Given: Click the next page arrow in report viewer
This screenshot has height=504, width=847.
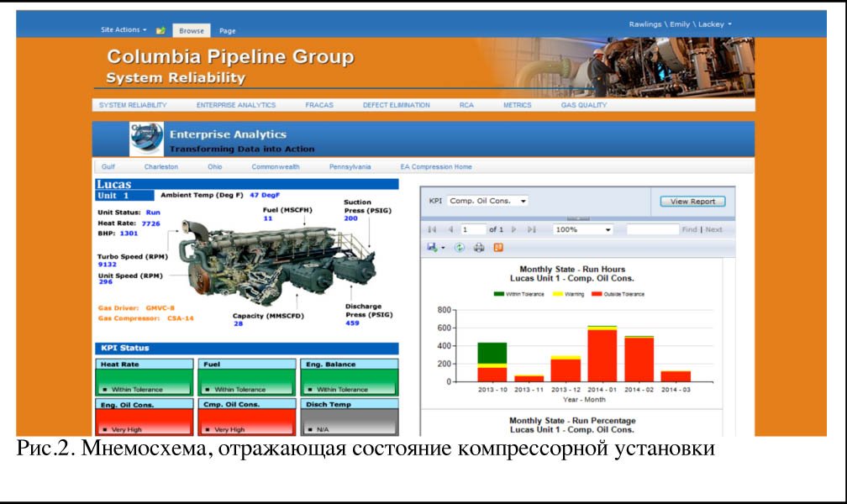Looking at the screenshot, I should tap(514, 229).
